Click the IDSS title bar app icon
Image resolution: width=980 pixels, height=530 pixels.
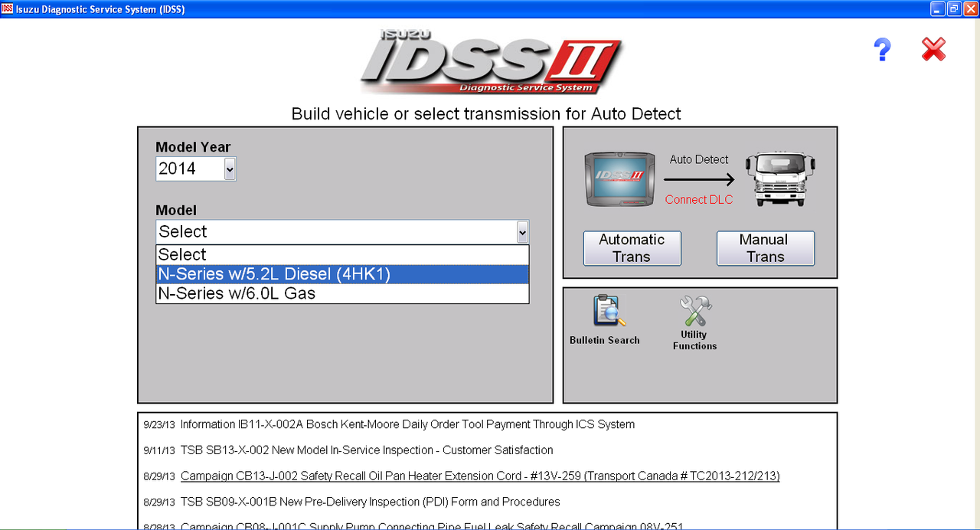(x=7, y=9)
